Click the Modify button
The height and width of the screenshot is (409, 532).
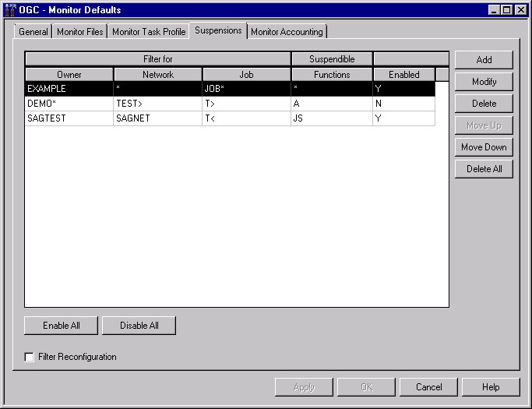click(484, 82)
